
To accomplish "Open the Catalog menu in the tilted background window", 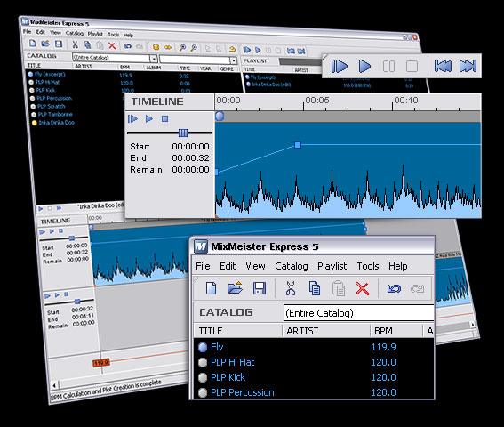I will coord(75,34).
